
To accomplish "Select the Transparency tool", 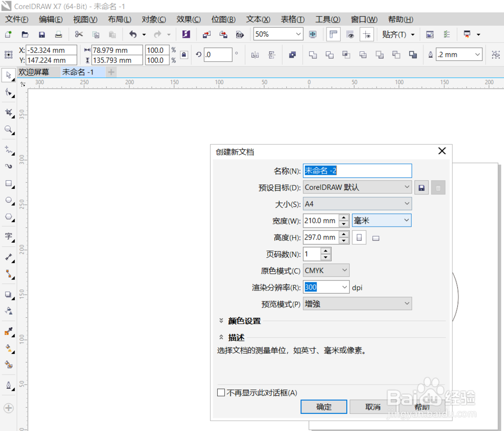I will click(9, 310).
